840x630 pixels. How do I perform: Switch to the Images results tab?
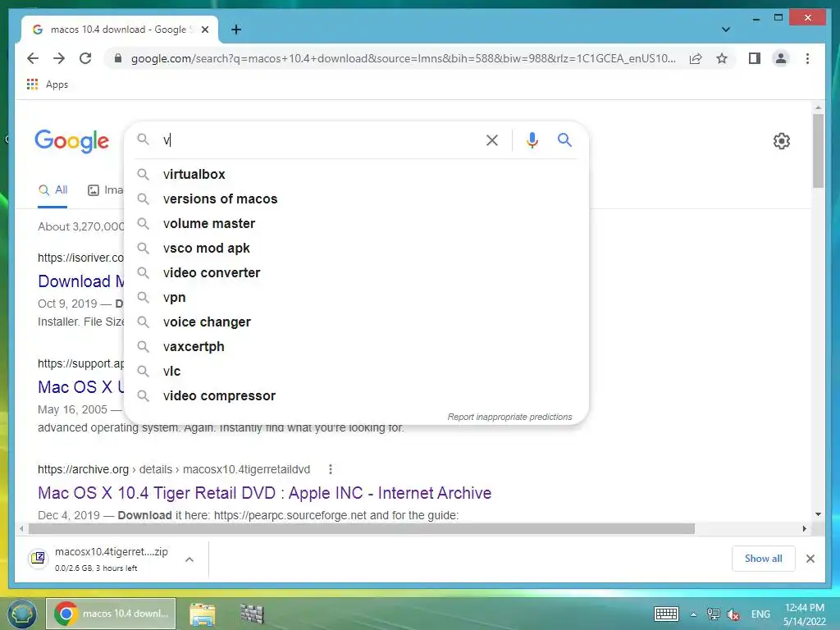(x=106, y=190)
